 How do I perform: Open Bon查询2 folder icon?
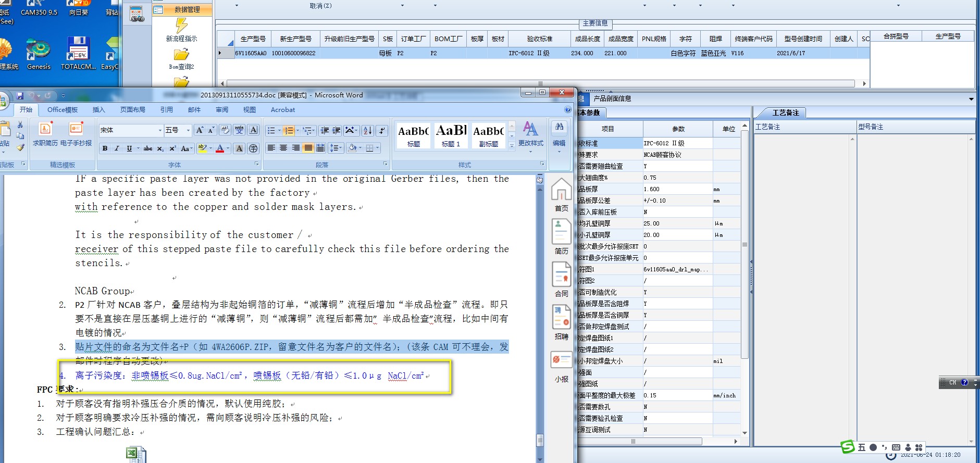pyautogui.click(x=181, y=59)
